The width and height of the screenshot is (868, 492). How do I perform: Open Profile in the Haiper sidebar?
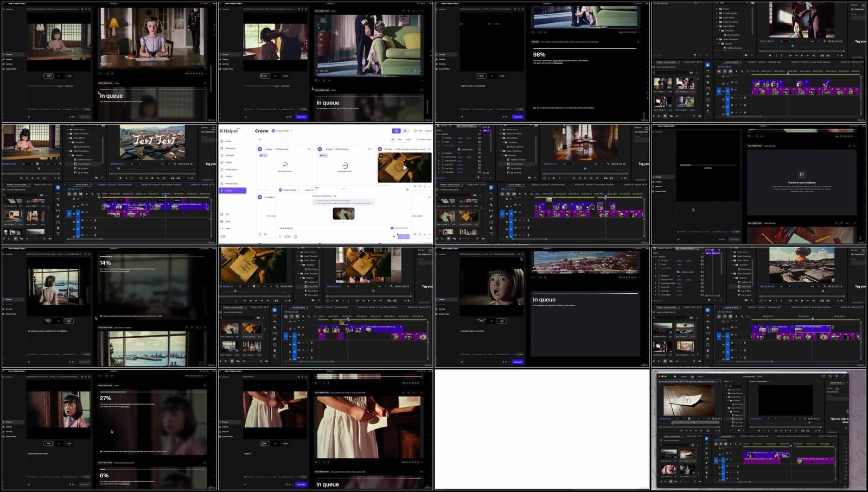point(228,176)
